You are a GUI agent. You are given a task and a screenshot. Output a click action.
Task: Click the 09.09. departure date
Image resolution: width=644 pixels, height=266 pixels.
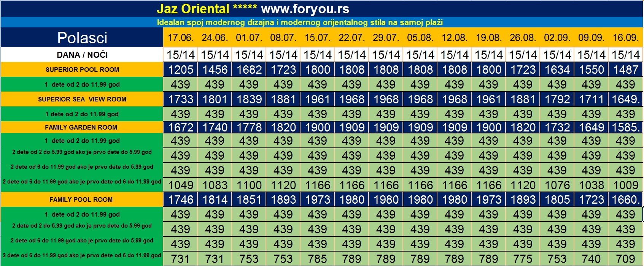pos(592,38)
